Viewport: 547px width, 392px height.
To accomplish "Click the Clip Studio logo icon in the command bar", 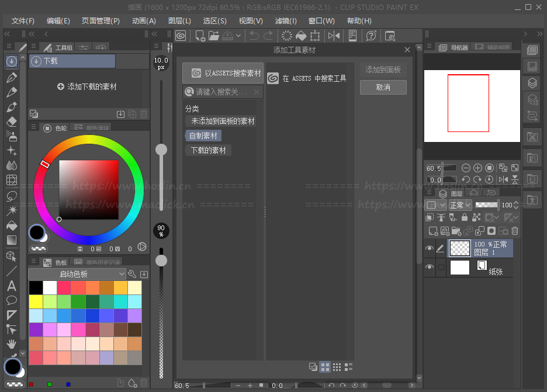I will pyautogui.click(x=181, y=36).
